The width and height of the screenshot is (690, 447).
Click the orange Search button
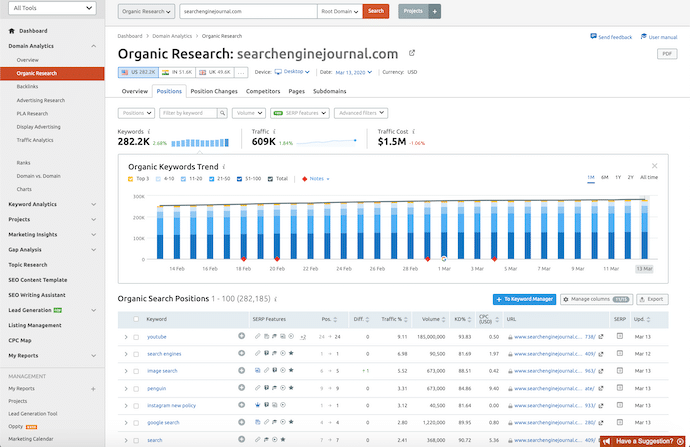coord(376,11)
